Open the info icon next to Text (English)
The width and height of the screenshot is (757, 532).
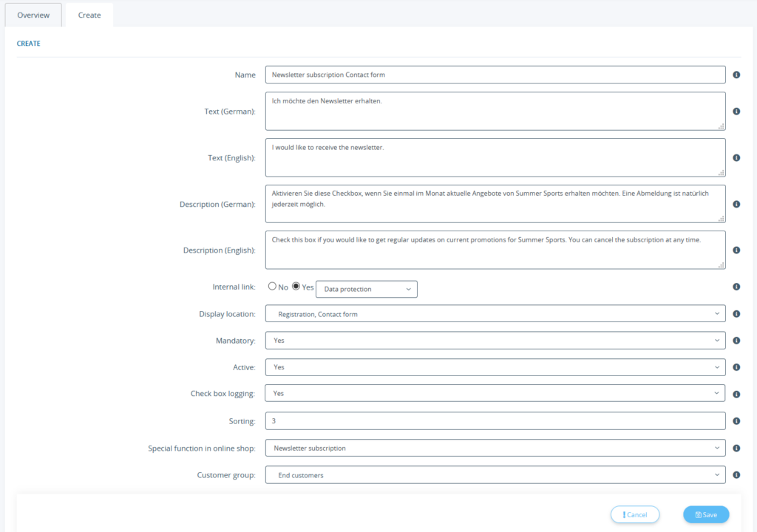coord(736,157)
